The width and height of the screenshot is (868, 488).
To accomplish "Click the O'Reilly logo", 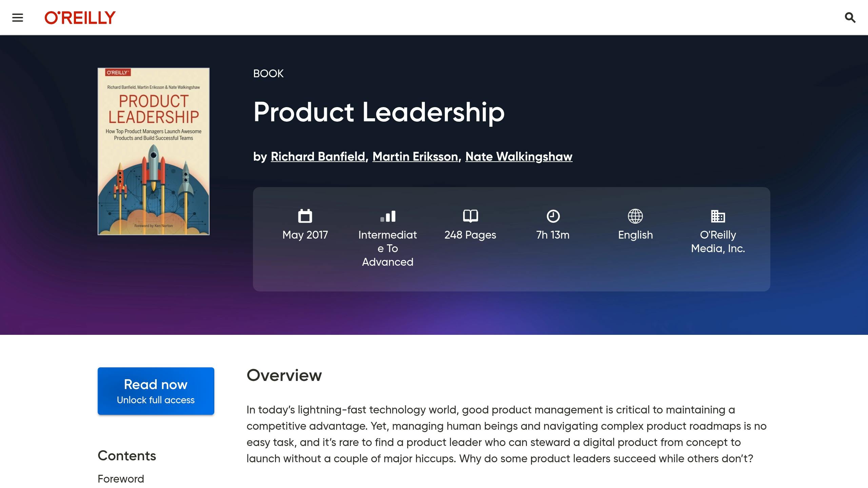I will (80, 18).
